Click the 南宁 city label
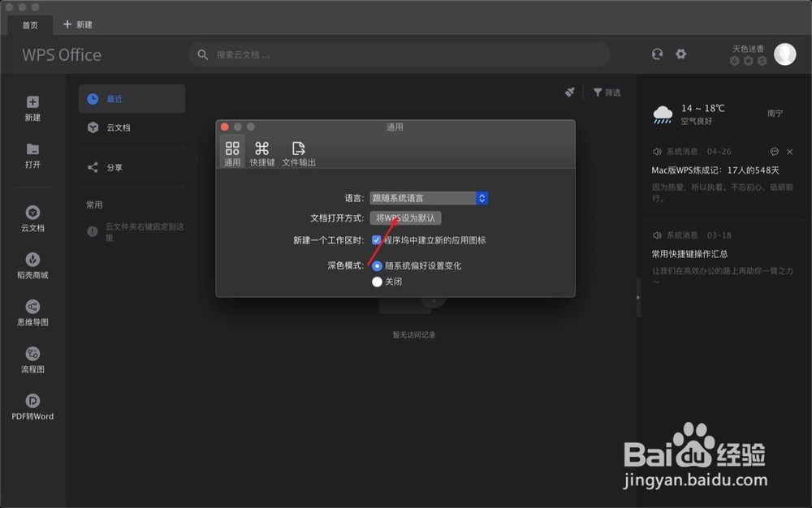 775,114
